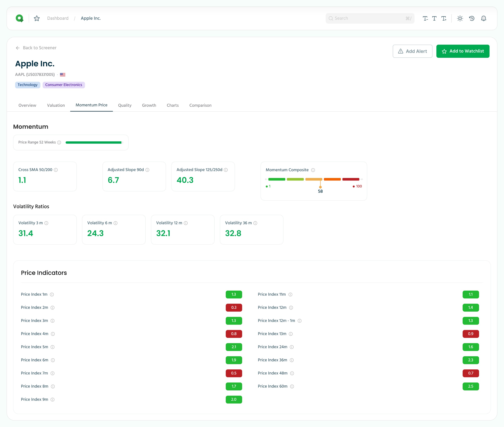Switch to the Quality tab
The image size is (504, 427).
[125, 105]
